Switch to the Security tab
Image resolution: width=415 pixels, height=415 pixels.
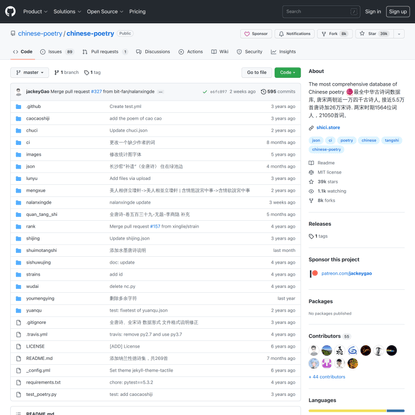249,52
